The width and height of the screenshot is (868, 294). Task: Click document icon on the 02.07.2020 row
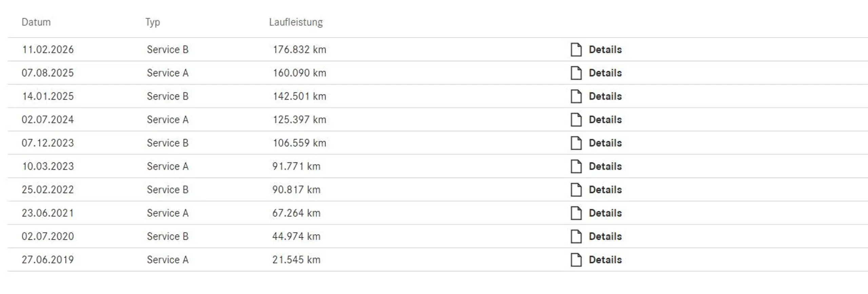pos(576,237)
